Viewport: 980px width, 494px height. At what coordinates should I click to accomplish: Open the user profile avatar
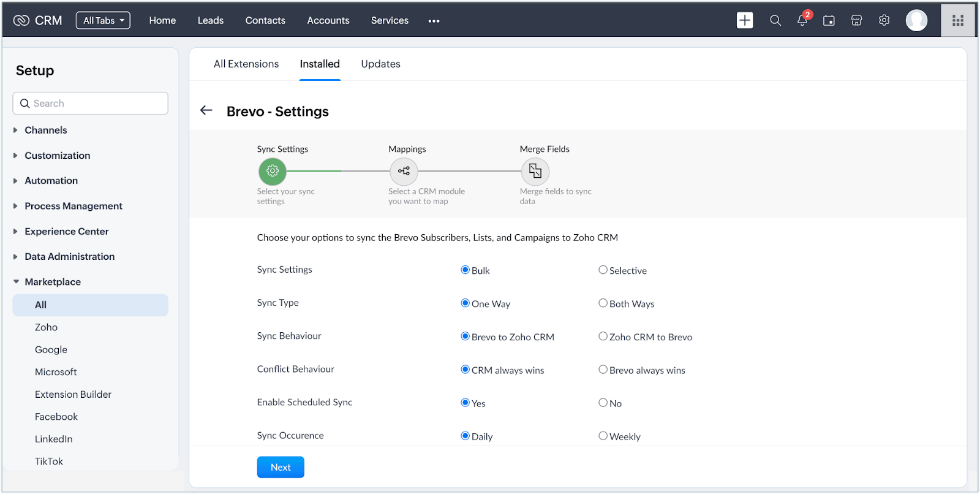[916, 20]
